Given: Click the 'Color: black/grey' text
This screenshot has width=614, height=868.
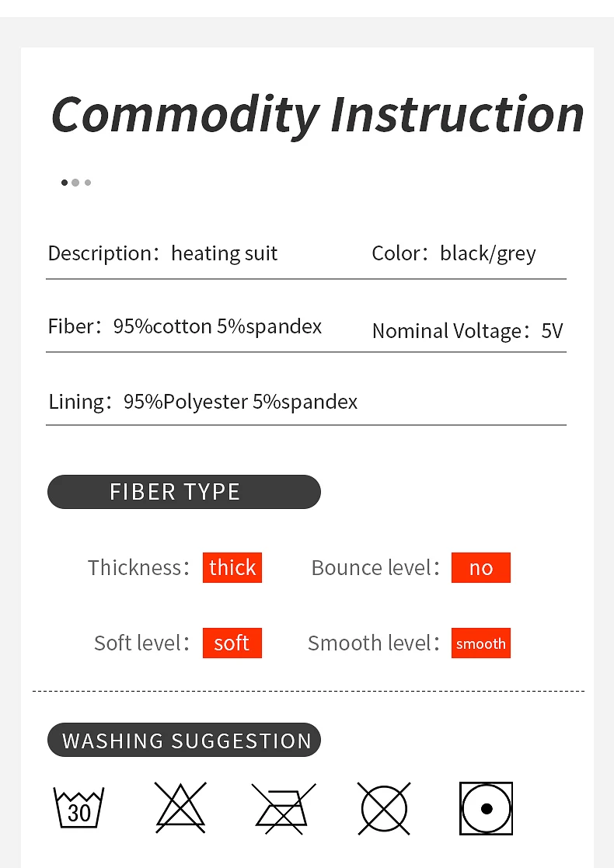Looking at the screenshot, I should coord(454,253).
